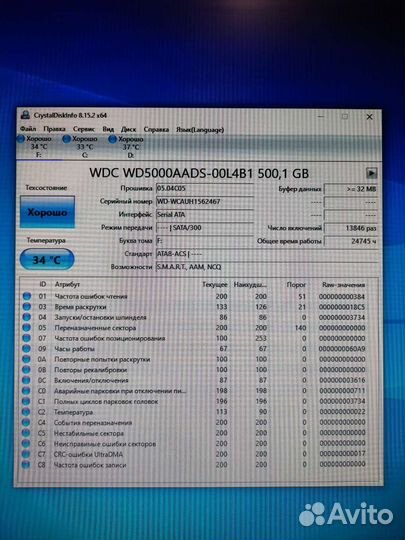Image resolution: width=405 pixels, height=540 pixels.
Task: Click the CrystalDiskInfo title bar icon
Action: [x=25, y=115]
